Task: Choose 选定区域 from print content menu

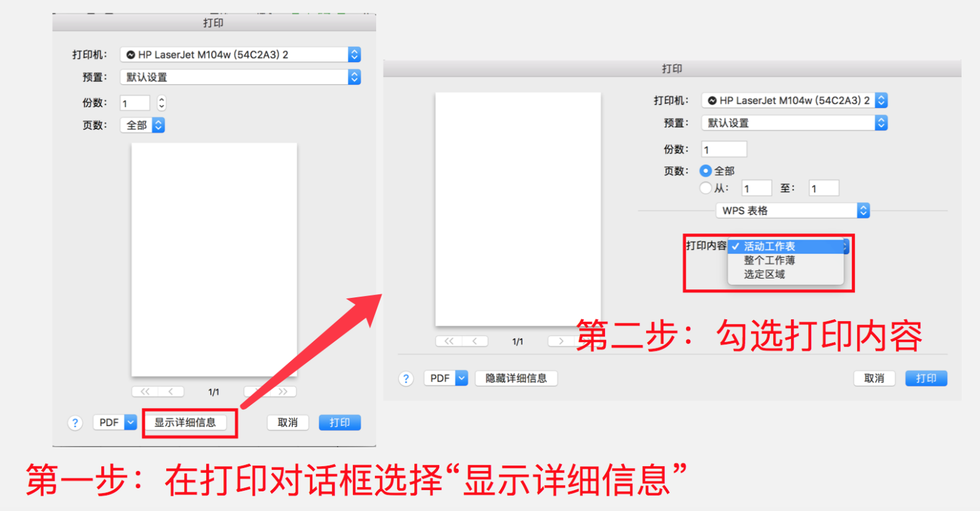Action: click(x=785, y=275)
